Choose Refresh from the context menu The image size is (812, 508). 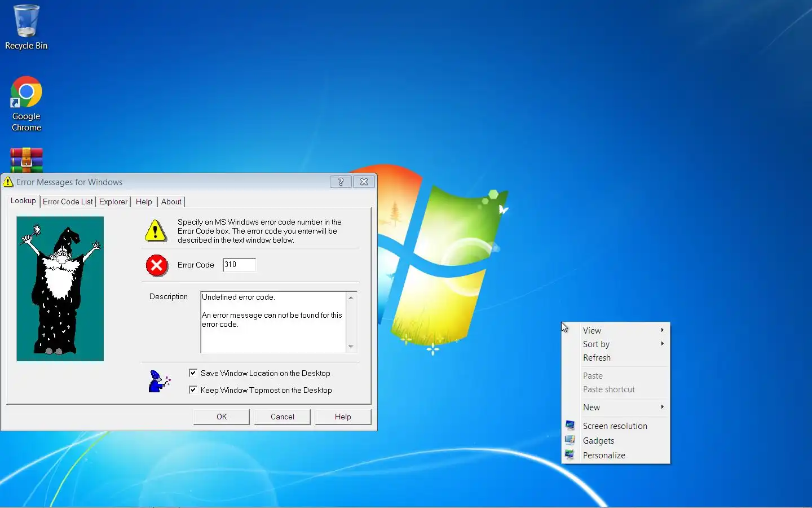click(616, 358)
